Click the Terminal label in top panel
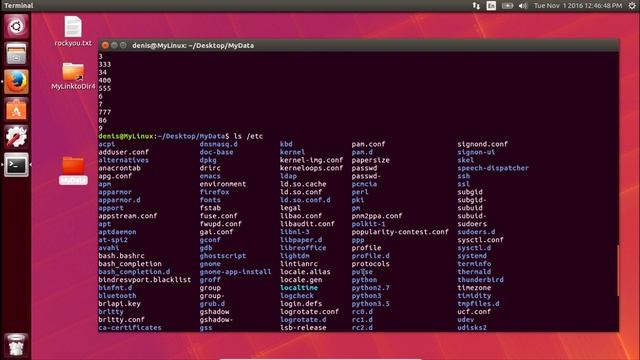 pos(19,5)
